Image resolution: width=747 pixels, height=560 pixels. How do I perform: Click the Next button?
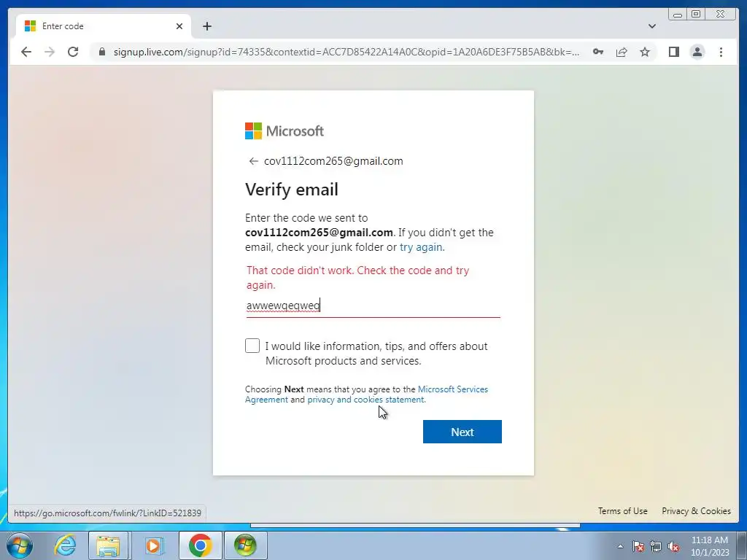point(462,432)
